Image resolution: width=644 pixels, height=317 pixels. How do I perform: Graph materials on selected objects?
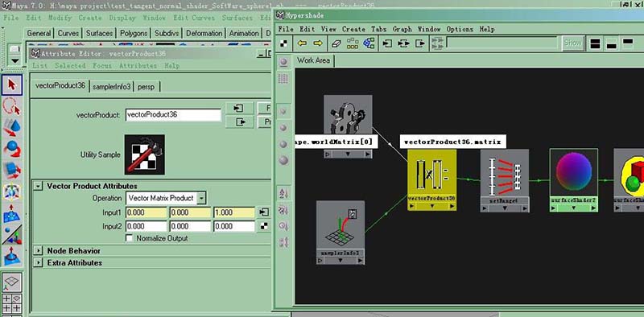pyautogui.click(x=369, y=43)
